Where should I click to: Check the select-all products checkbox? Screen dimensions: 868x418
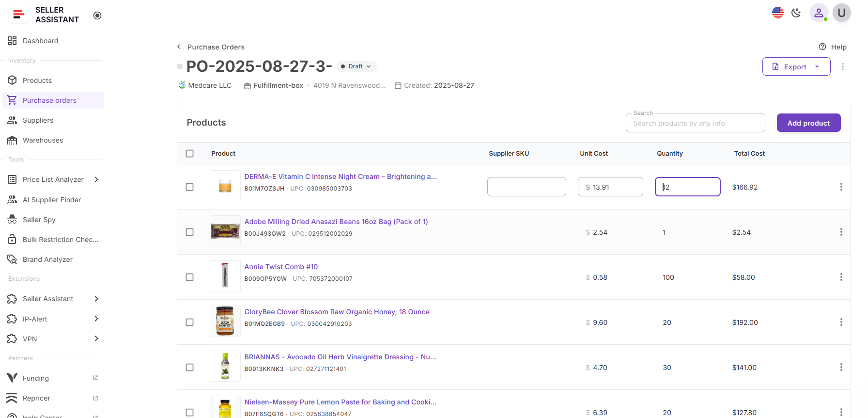(x=190, y=154)
